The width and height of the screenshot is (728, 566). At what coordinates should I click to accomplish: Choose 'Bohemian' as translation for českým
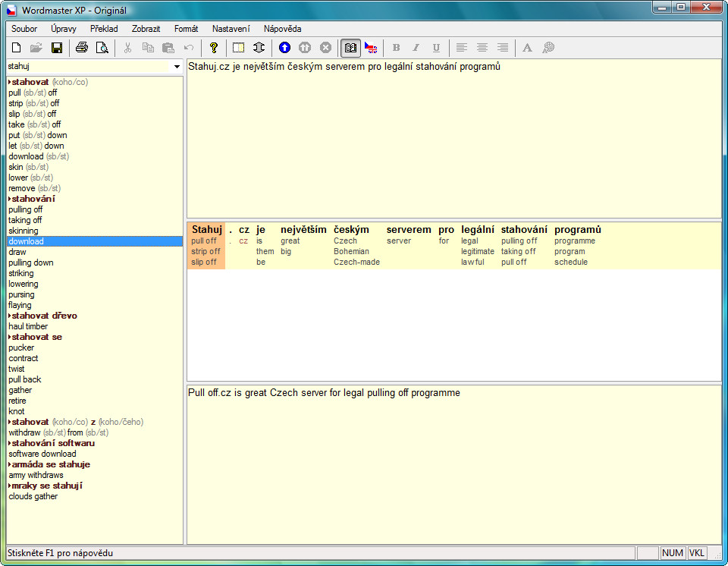pos(351,251)
